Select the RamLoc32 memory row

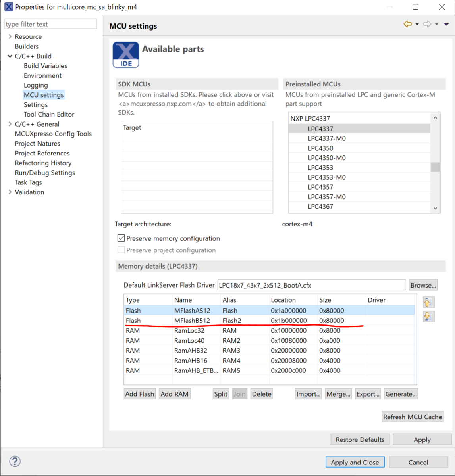(270, 330)
